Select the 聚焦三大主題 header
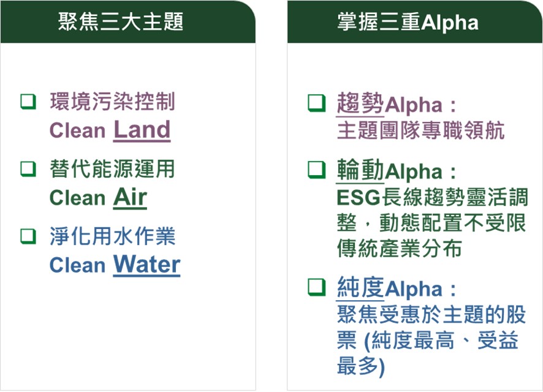 (121, 22)
